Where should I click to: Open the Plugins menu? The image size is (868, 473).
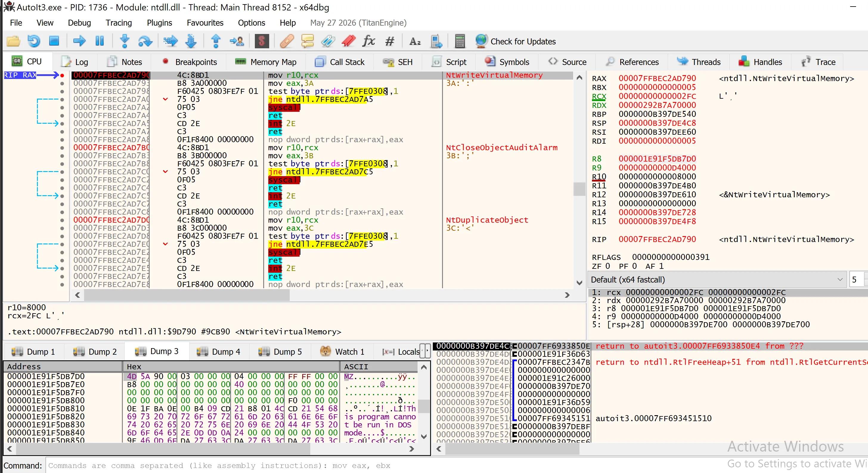point(159,23)
